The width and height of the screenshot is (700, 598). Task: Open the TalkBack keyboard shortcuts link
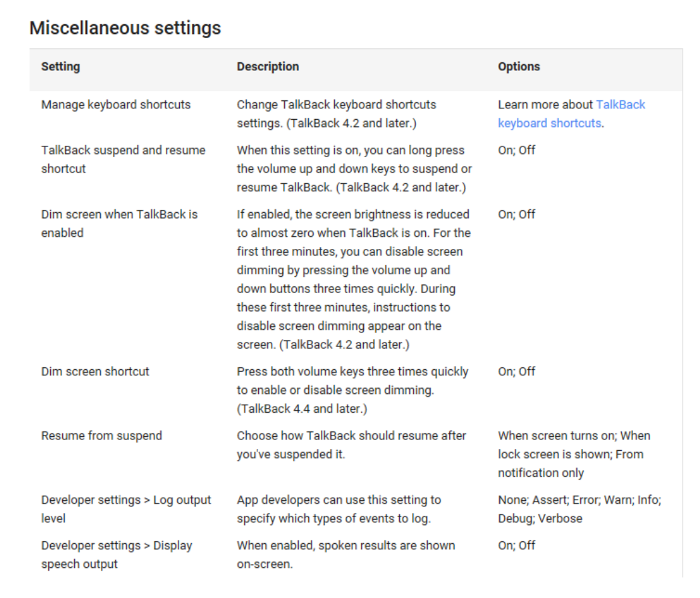click(x=572, y=114)
